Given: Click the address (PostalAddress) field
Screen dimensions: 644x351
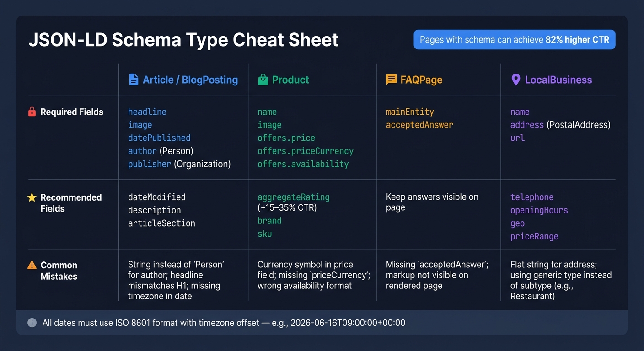Looking at the screenshot, I should click(x=560, y=125).
